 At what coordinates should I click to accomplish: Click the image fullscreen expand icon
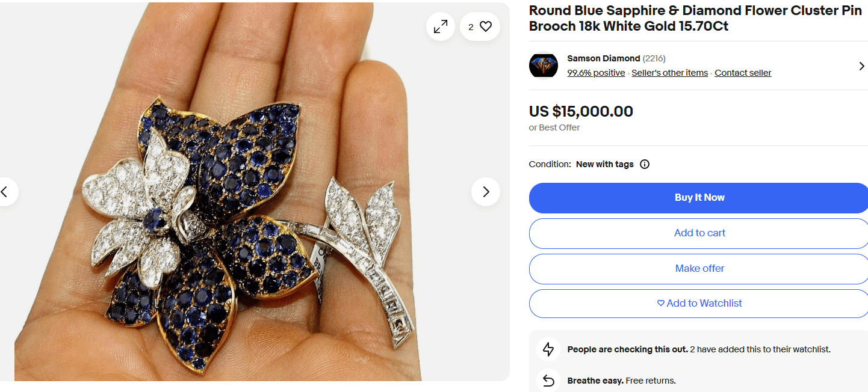coord(440,26)
